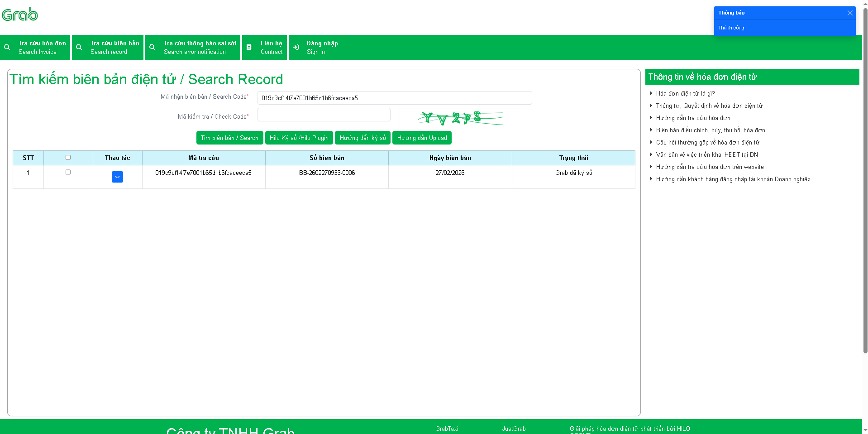
Task: Click the Grab logo
Action: tap(20, 14)
